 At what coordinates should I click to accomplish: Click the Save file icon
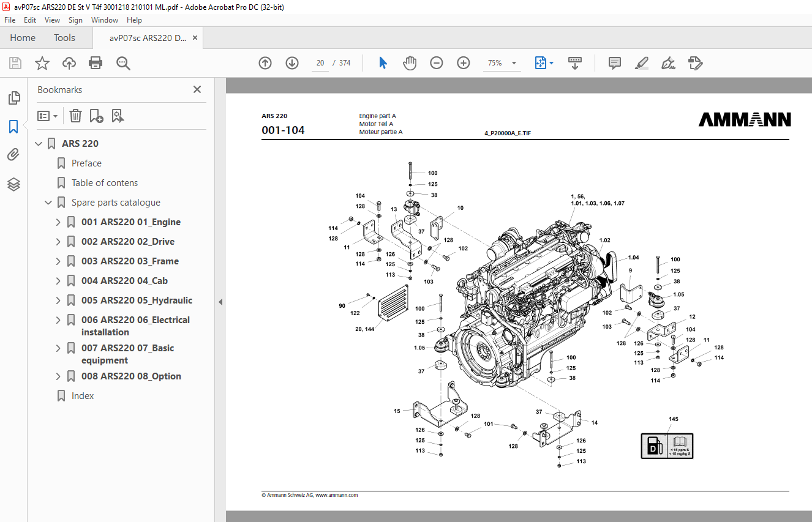pos(15,63)
